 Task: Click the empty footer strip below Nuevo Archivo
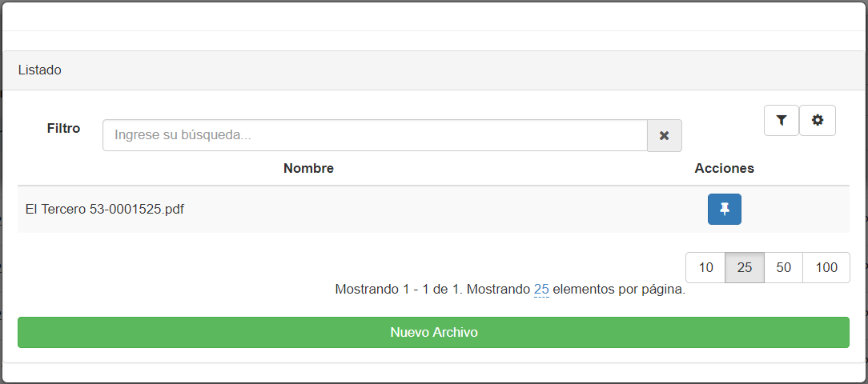coord(433,372)
